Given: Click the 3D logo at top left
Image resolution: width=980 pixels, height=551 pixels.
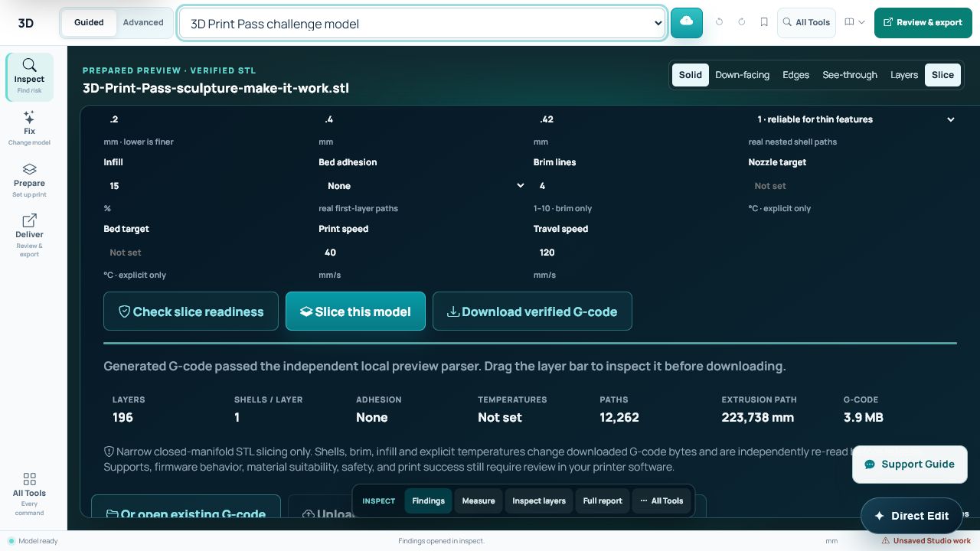Looking at the screenshot, I should coord(26,23).
